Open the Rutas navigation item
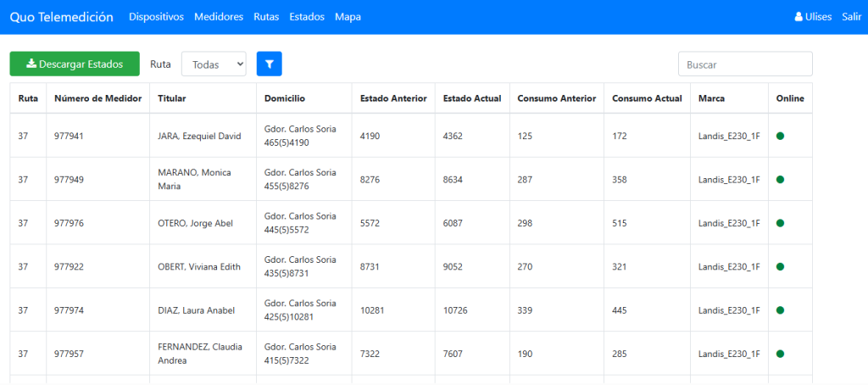 266,17
